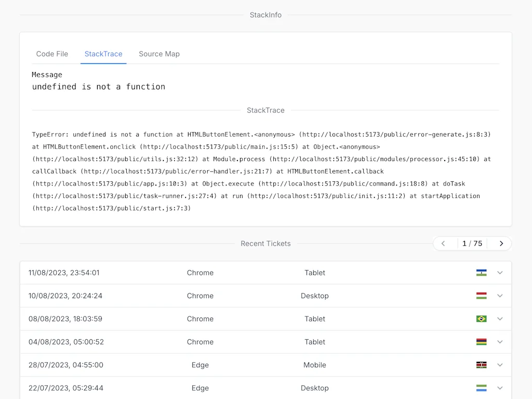The image size is (532, 399).
Task: Open the Source Map tab
Action: pyautogui.click(x=159, y=54)
